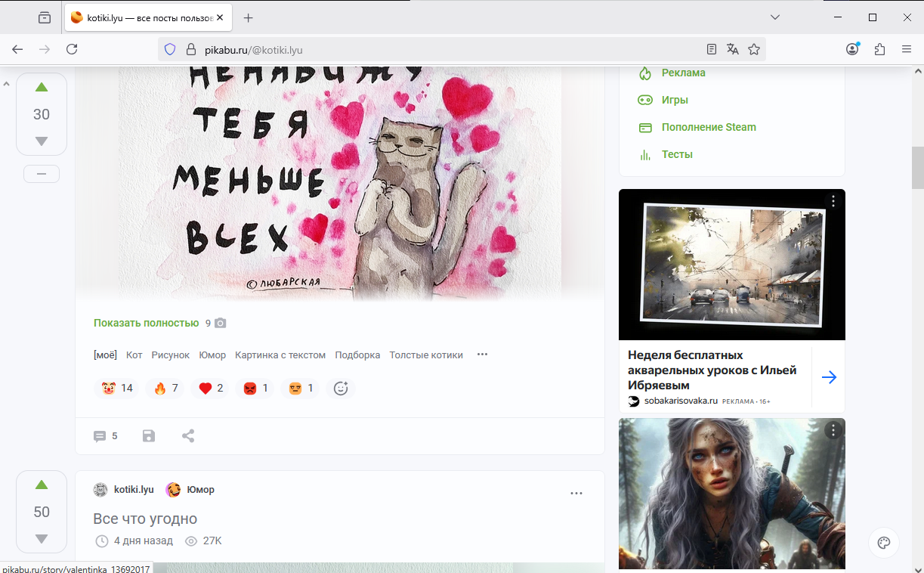This screenshot has height=573, width=924.
Task: Open the 9 photos camera icon
Action: click(220, 323)
